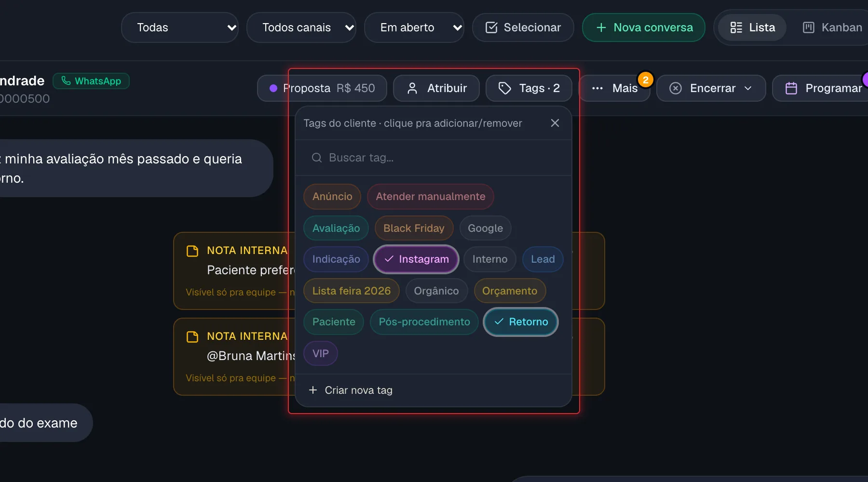Click the second NOTA INTERNA note icon
The height and width of the screenshot is (482, 868).
192,336
